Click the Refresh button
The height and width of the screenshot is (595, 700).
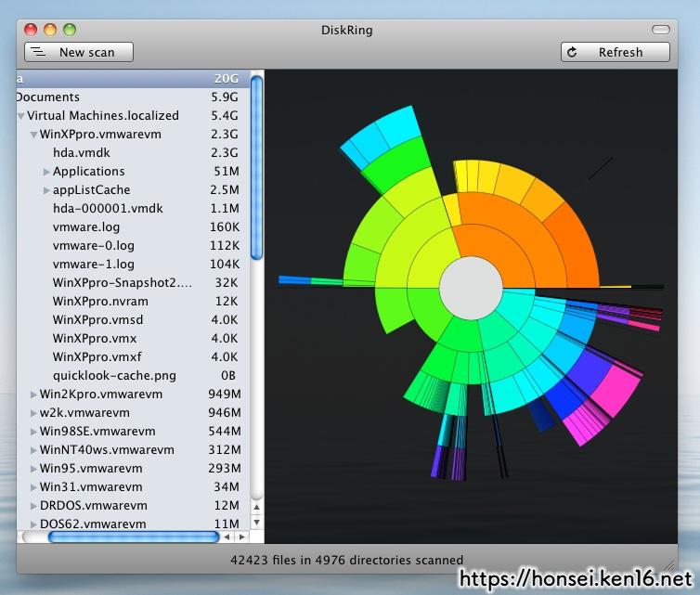(x=615, y=52)
